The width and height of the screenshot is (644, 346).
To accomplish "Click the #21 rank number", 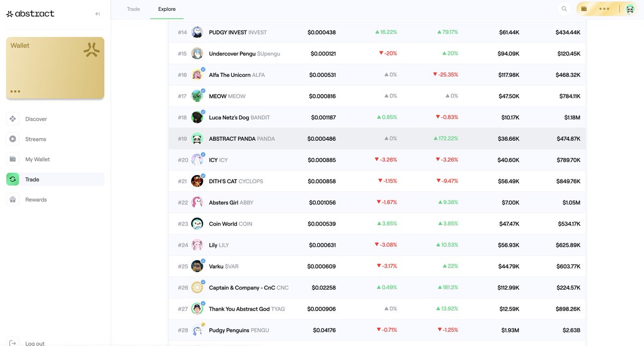I will (x=183, y=182).
